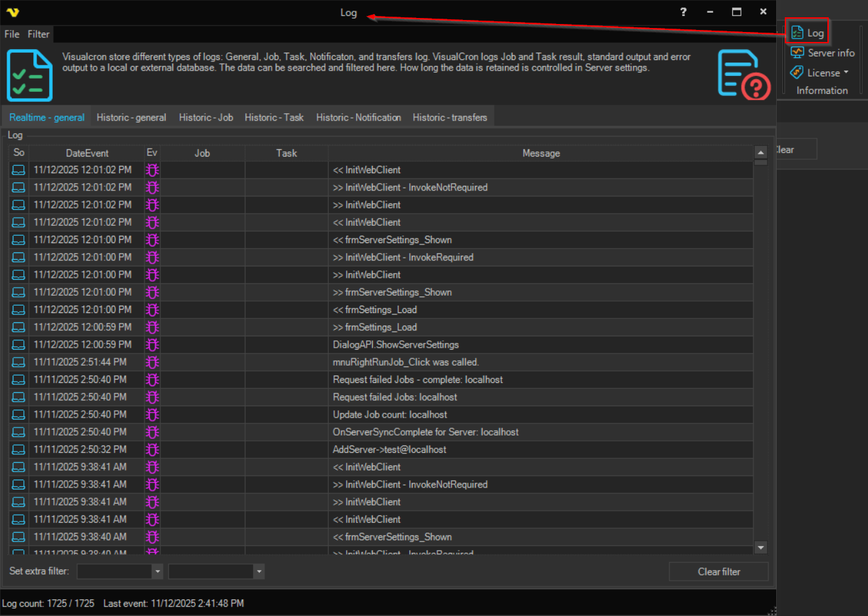Open the second extra filter dropdown
Viewport: 868px width, 616px height.
[x=259, y=571]
